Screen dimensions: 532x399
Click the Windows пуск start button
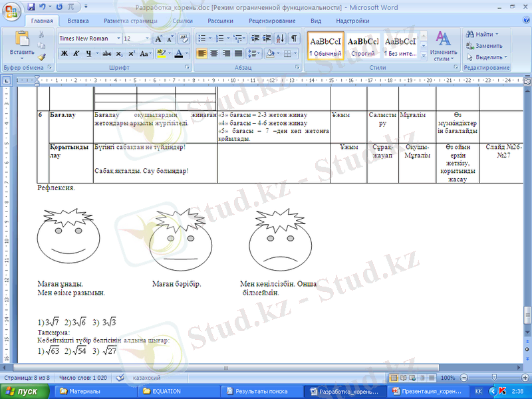click(x=27, y=392)
